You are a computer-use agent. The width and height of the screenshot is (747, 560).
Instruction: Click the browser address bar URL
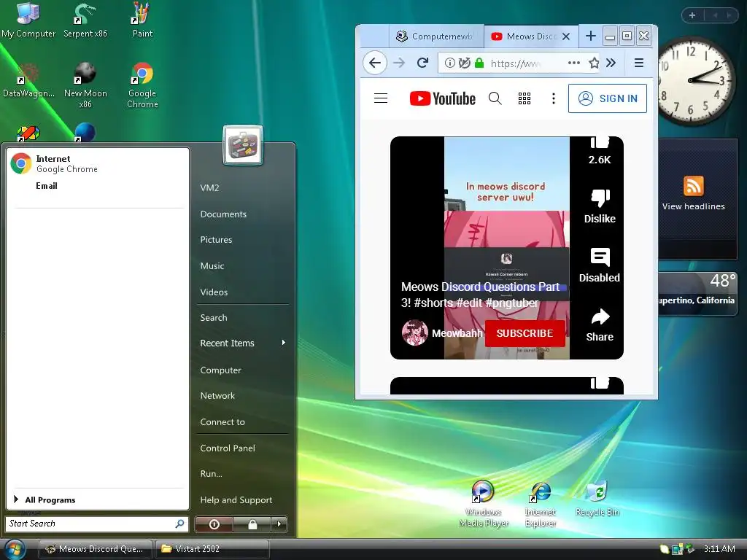(516, 63)
